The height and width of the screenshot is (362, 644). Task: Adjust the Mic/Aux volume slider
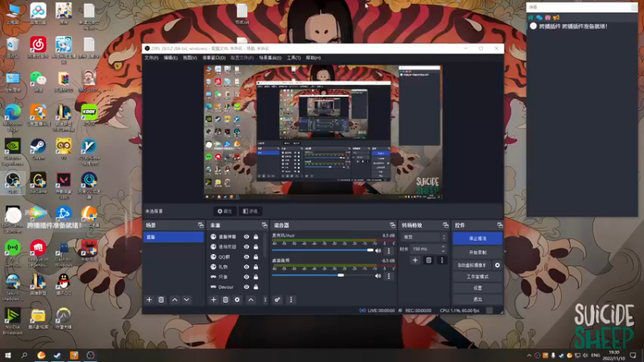323,250
